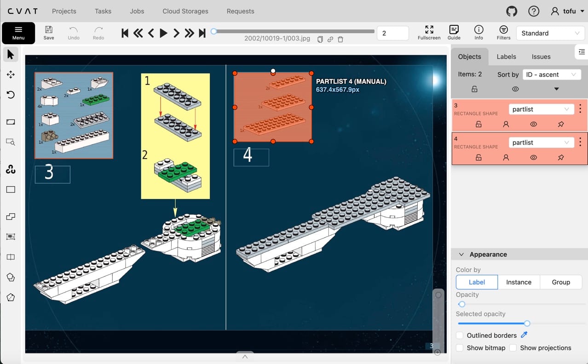
Task: Select the cursor tool in left sidebar
Action: (x=11, y=55)
